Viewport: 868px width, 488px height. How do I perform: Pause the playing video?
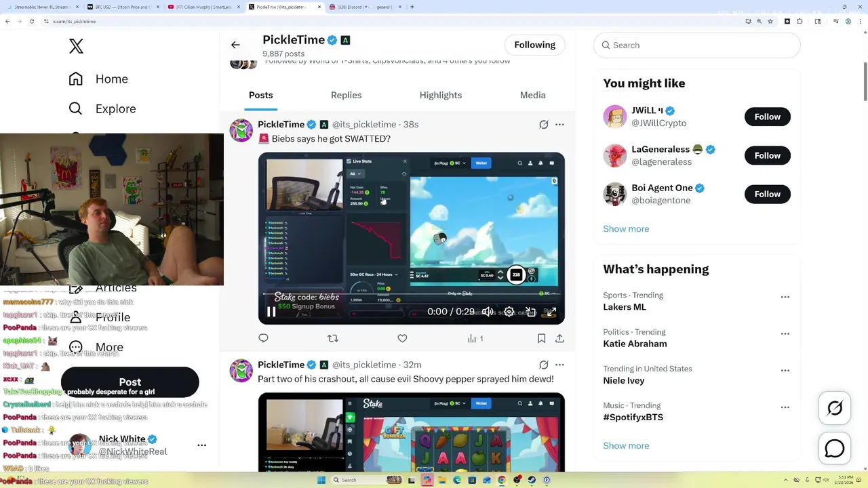coord(271,312)
